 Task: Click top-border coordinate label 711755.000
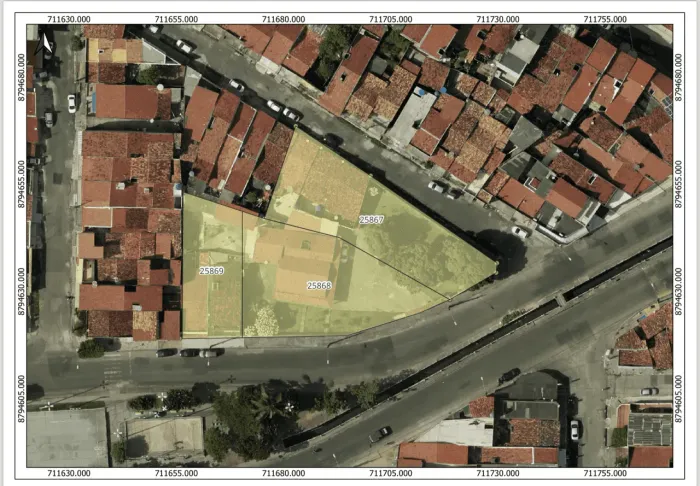coord(605,19)
